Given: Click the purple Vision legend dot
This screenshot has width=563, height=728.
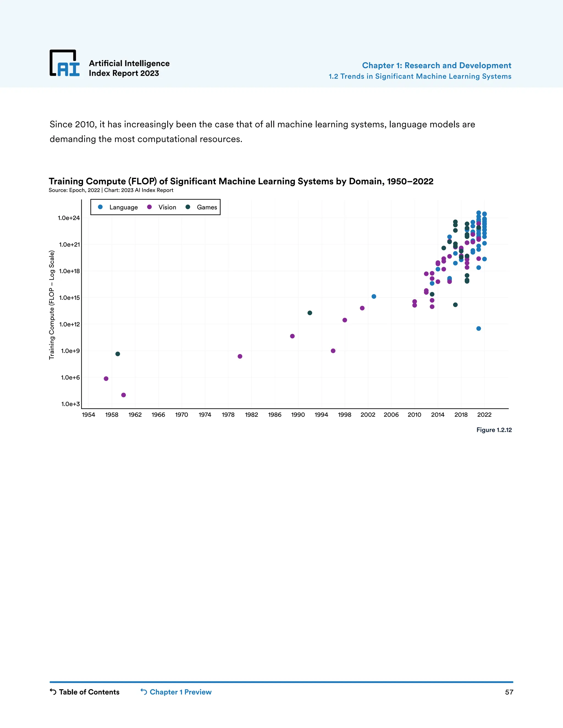Looking at the screenshot, I should point(150,207).
